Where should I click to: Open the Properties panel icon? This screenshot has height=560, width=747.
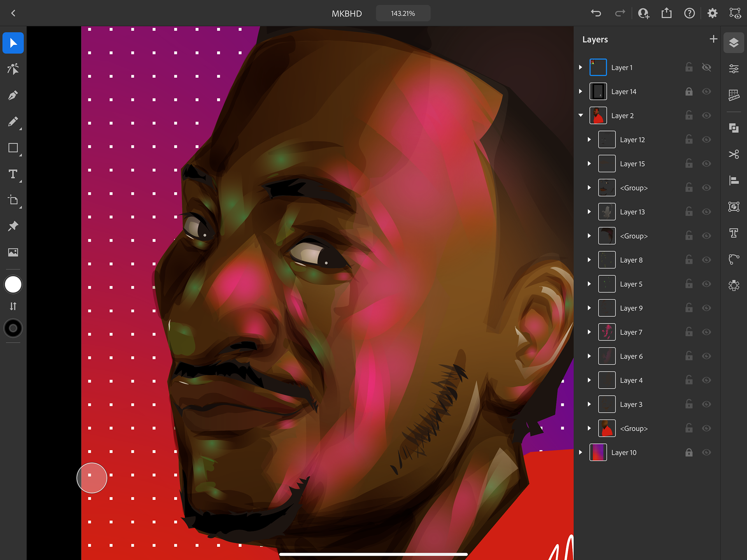click(734, 69)
